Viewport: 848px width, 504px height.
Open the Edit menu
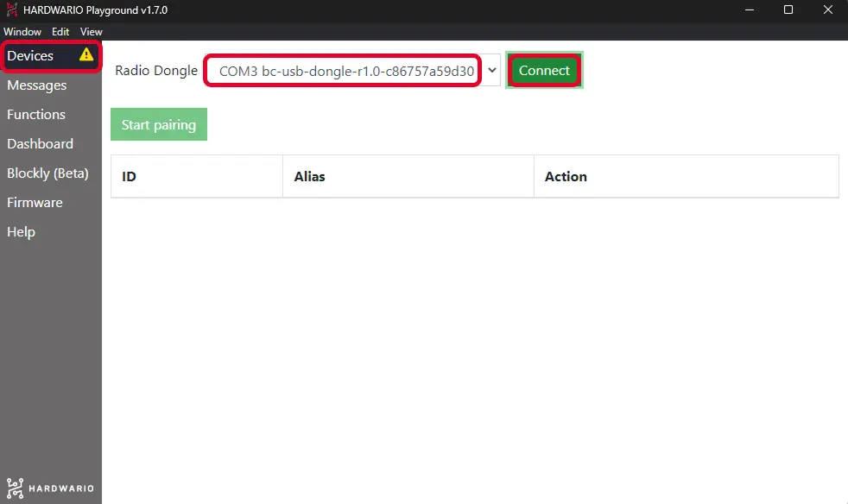[60, 32]
